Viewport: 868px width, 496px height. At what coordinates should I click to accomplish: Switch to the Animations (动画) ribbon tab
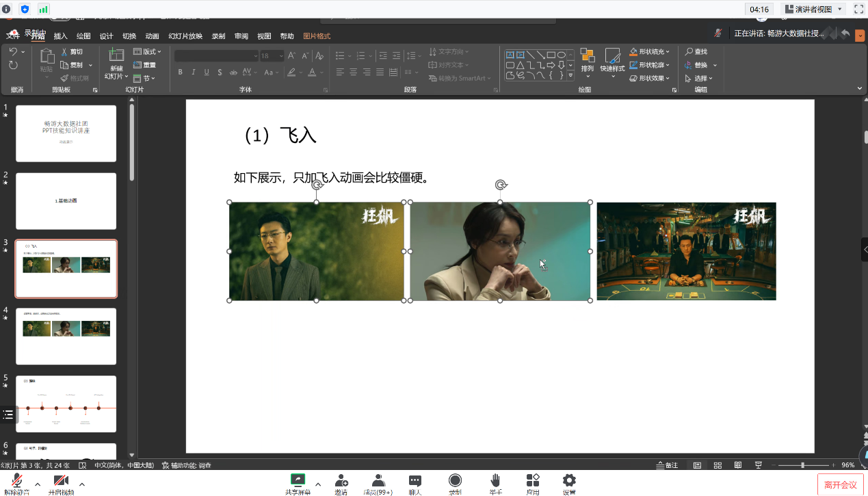coord(152,36)
